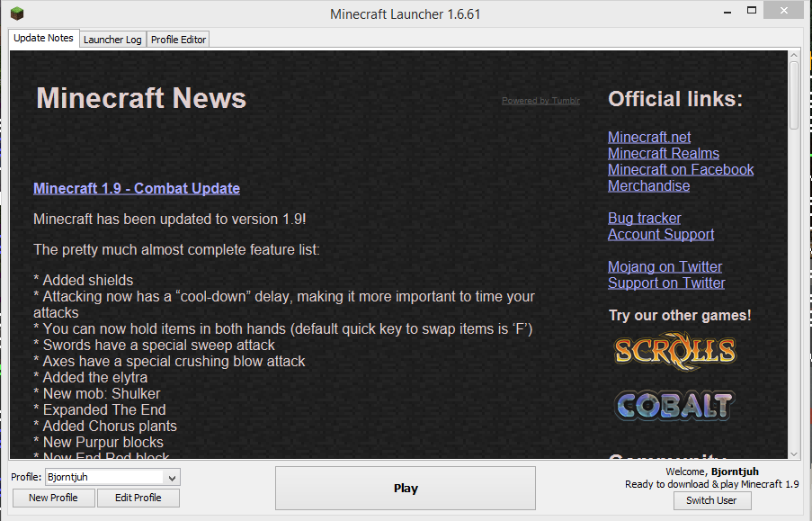Image resolution: width=812 pixels, height=521 pixels.
Task: Click the 'Minecraft News' heading
Action: point(141,98)
